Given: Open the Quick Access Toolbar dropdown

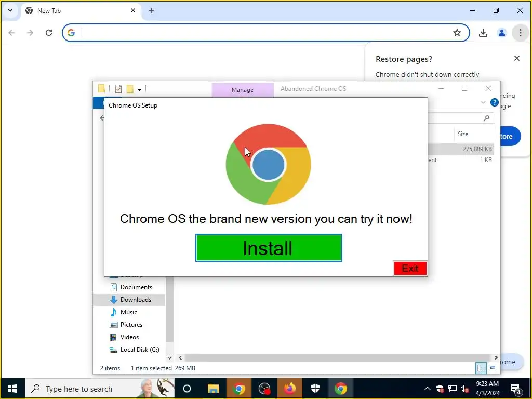Looking at the screenshot, I should point(139,89).
